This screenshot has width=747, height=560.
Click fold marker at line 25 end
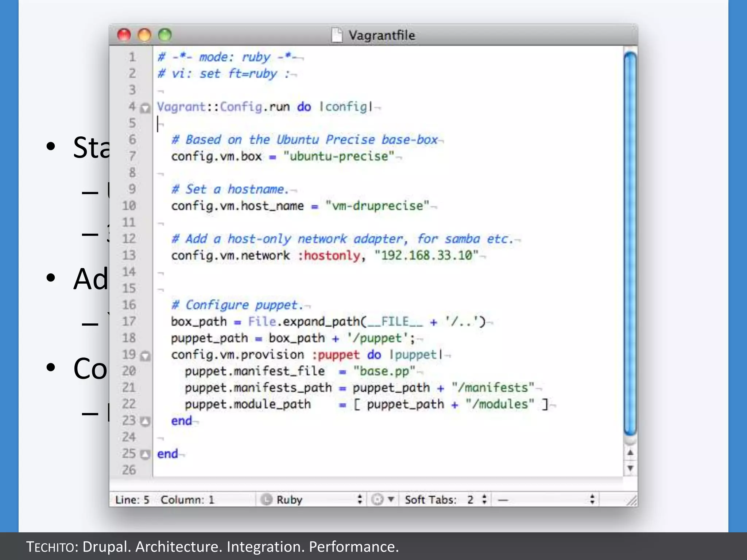[x=145, y=455]
